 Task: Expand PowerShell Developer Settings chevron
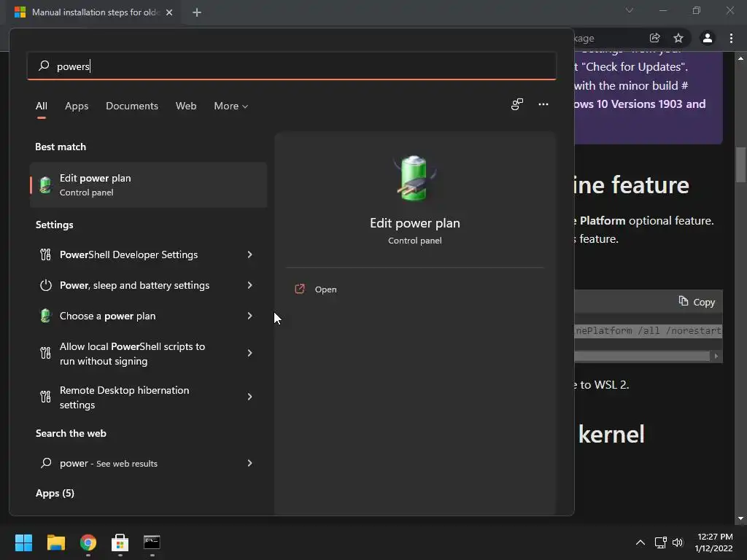(x=249, y=254)
